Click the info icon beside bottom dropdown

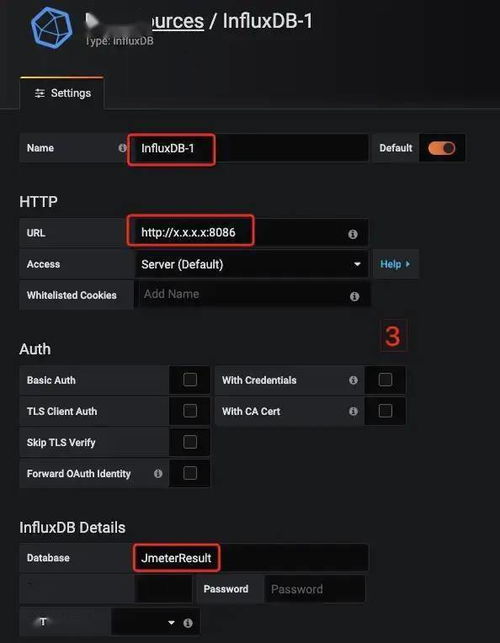(188, 623)
